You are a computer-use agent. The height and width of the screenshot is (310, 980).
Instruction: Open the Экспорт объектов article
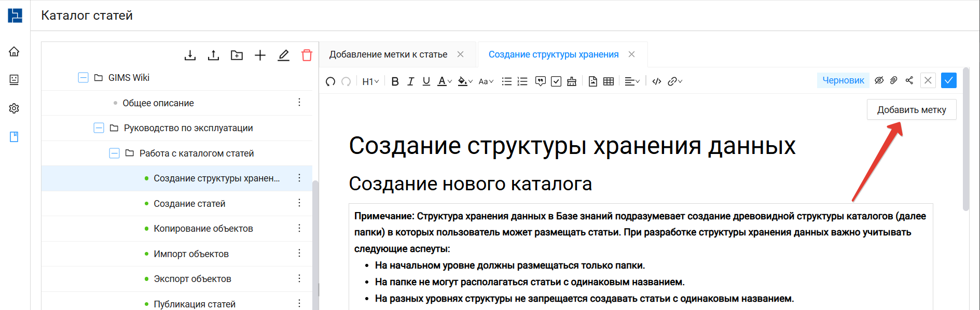192,279
